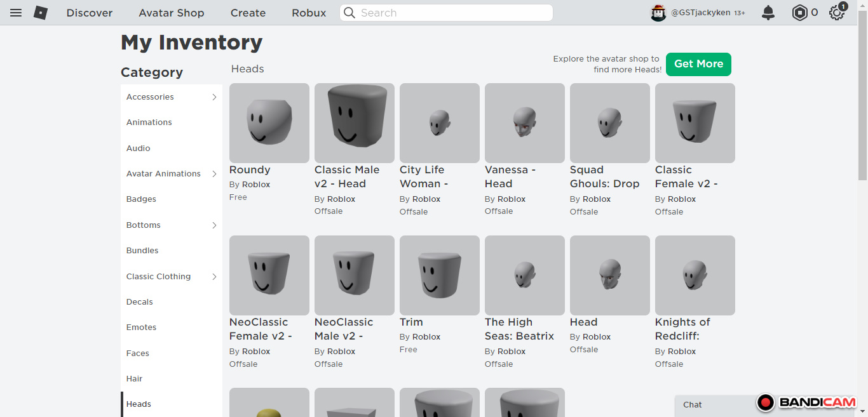Click the Roblox logo icon
The image size is (868, 417).
click(41, 13)
